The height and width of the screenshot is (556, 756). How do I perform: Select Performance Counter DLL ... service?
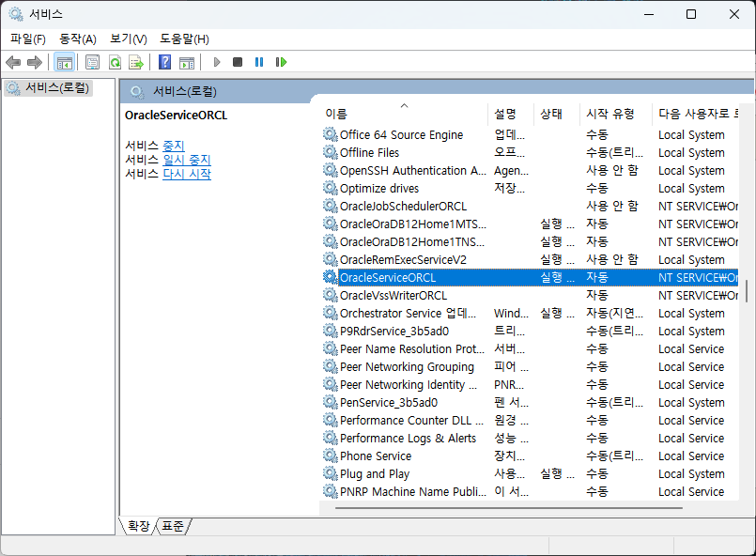pos(411,420)
